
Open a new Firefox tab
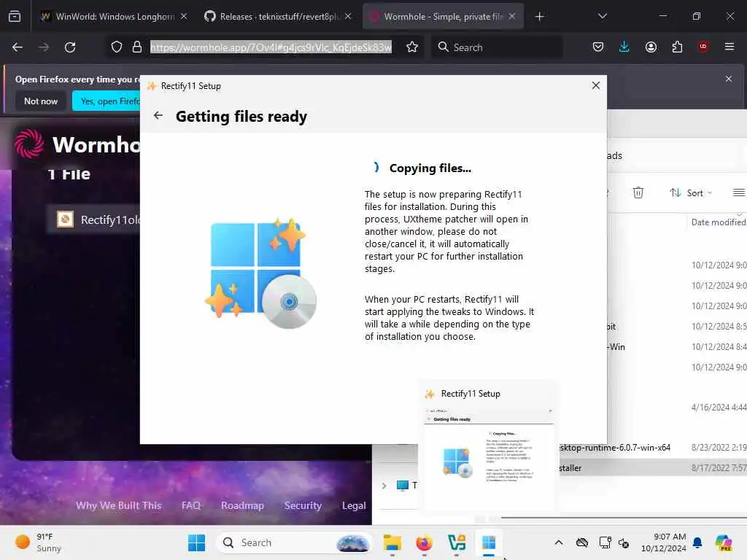click(x=539, y=17)
